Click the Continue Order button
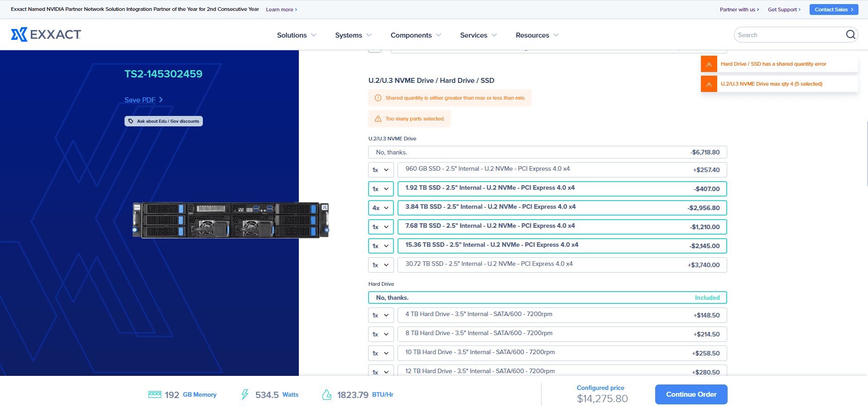Screen dimensions: 868x413 pyautogui.click(x=691, y=394)
